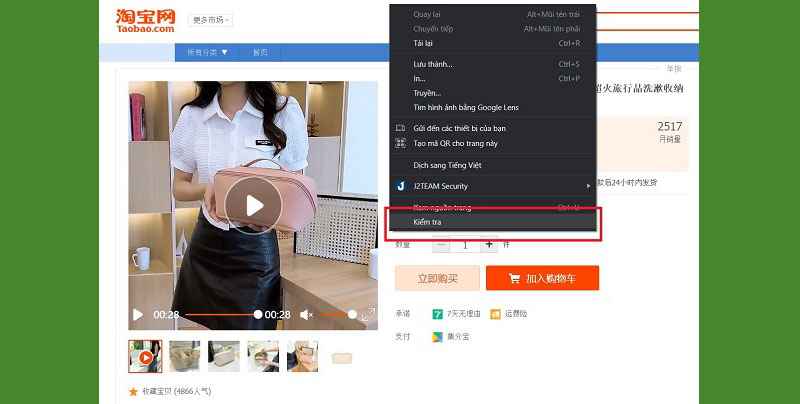The width and height of the screenshot is (800, 404).
Task: Go to the 首页 tab
Action: (x=260, y=53)
